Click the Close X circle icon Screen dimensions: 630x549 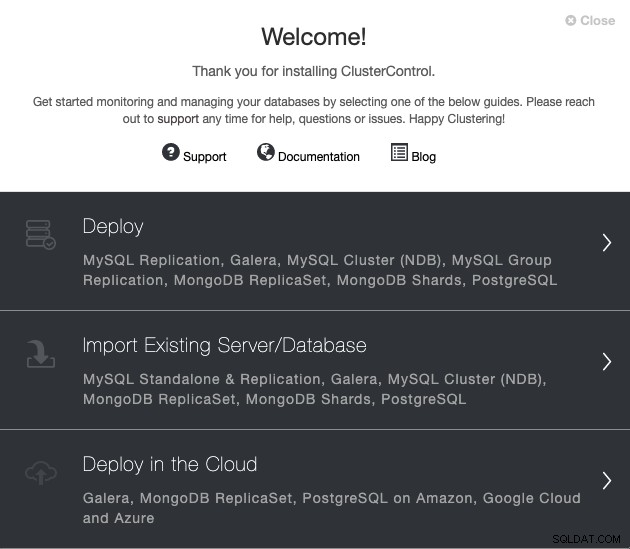pos(571,20)
